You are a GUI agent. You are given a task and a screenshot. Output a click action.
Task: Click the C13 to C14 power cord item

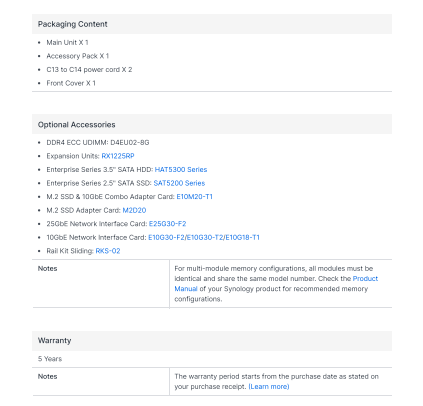pyautogui.click(x=89, y=70)
